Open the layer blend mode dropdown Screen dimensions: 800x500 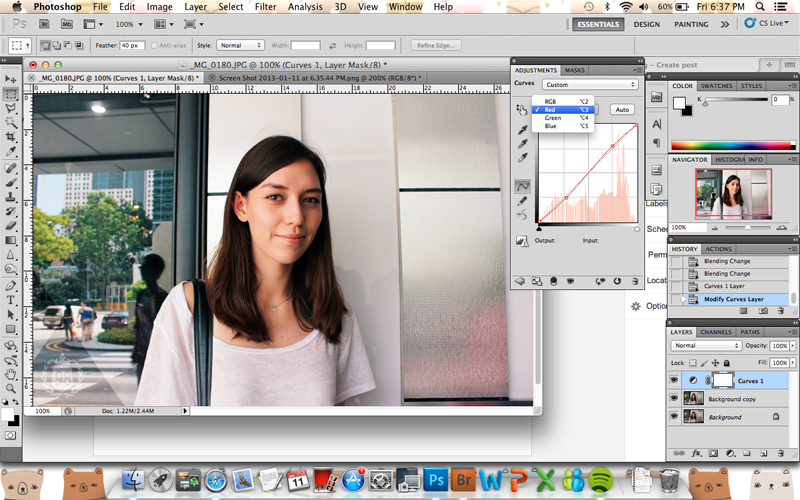click(x=706, y=345)
